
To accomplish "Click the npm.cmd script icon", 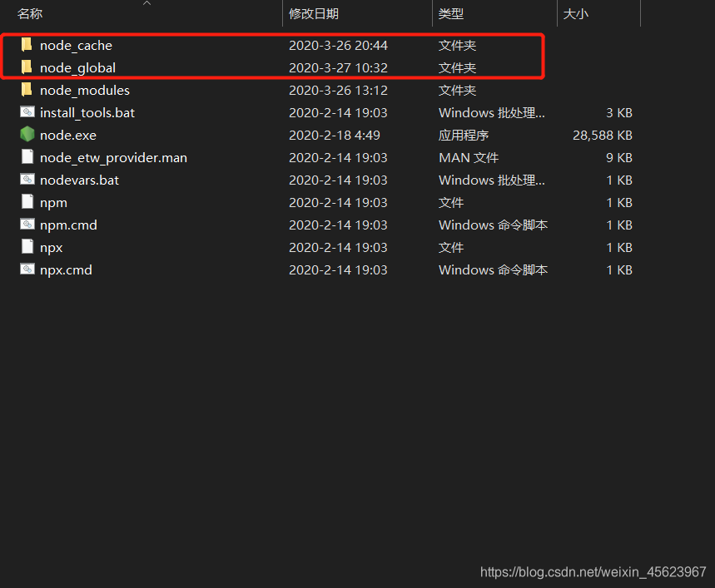I will click(27, 224).
